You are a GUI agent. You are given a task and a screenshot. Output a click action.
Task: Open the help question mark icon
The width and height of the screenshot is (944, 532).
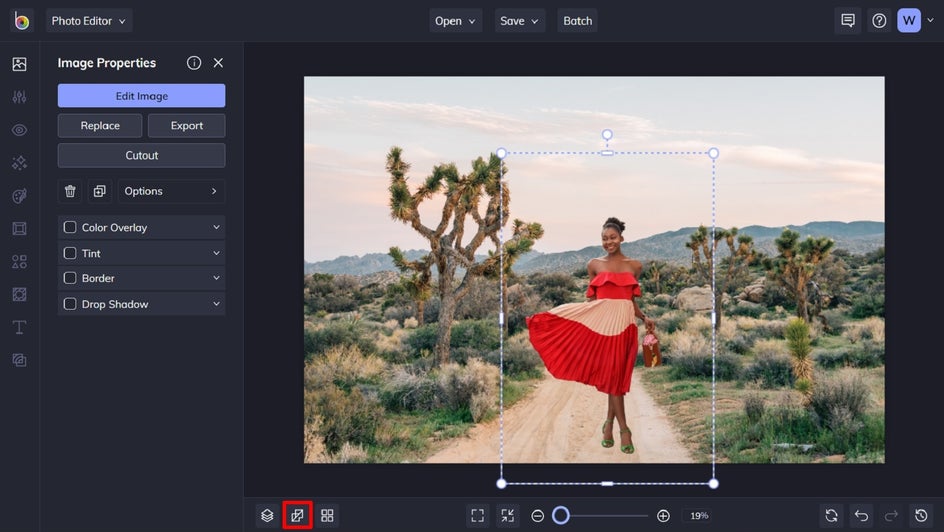click(879, 21)
